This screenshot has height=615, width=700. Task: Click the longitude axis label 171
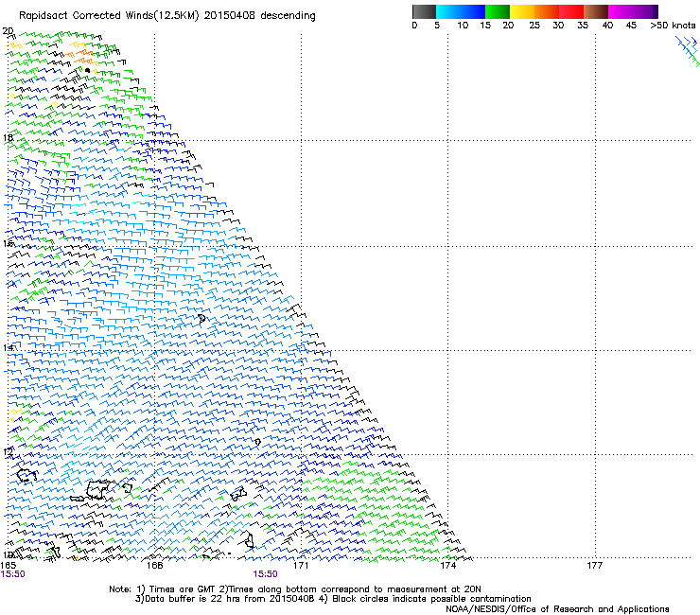301,565
